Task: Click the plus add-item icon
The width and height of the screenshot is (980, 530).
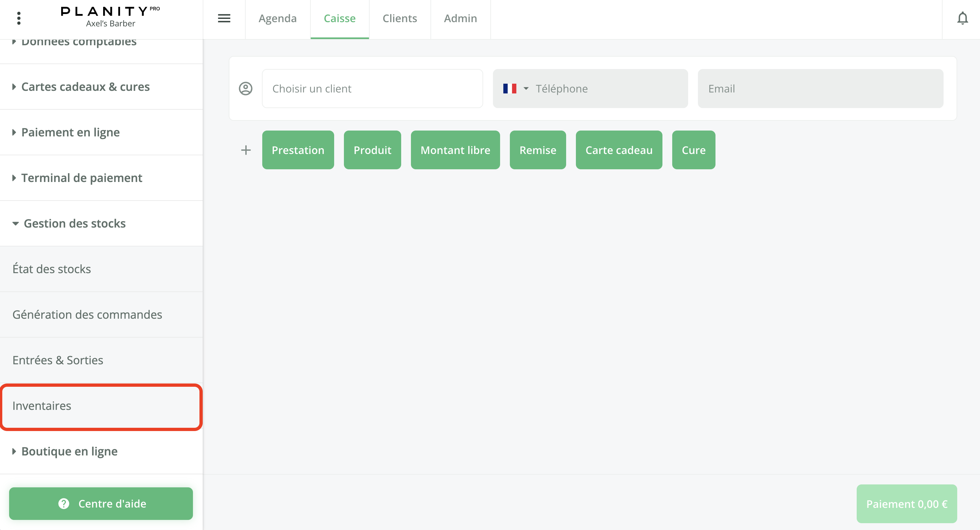Action: (246, 150)
